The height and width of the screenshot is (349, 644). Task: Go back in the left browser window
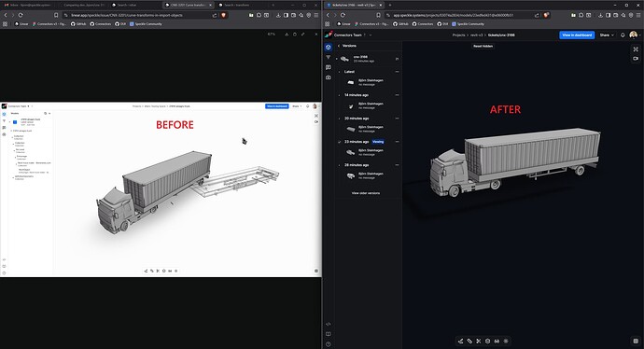(x=6, y=15)
